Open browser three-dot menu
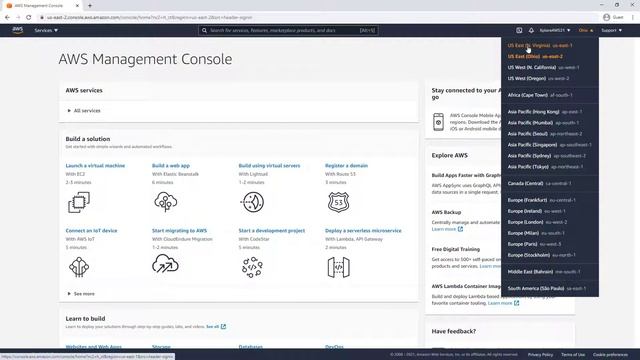This screenshot has width=640, height=360. 633,17
